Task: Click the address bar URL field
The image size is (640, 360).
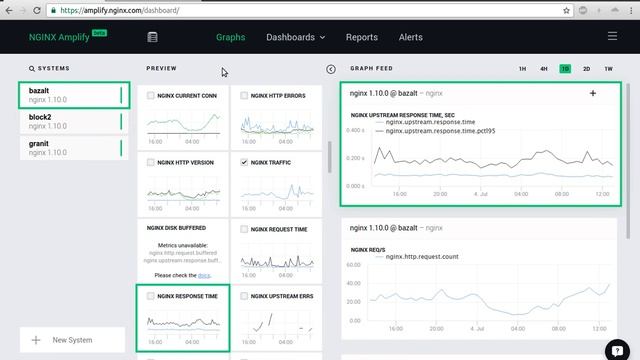Action: coord(310,11)
